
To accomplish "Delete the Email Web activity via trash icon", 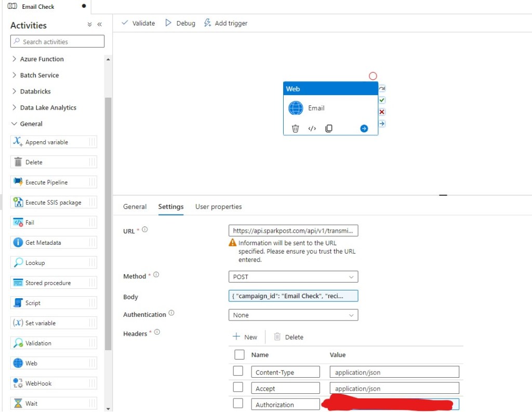I will (x=295, y=128).
